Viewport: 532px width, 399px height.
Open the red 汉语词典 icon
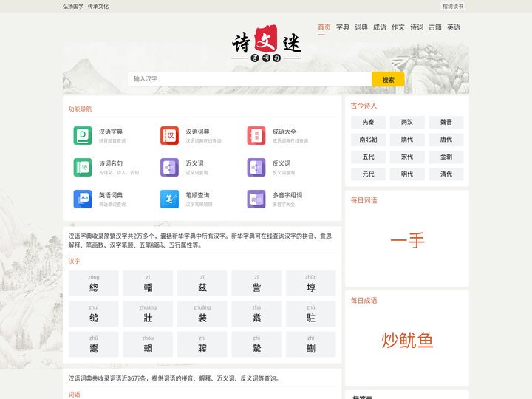[x=169, y=135]
